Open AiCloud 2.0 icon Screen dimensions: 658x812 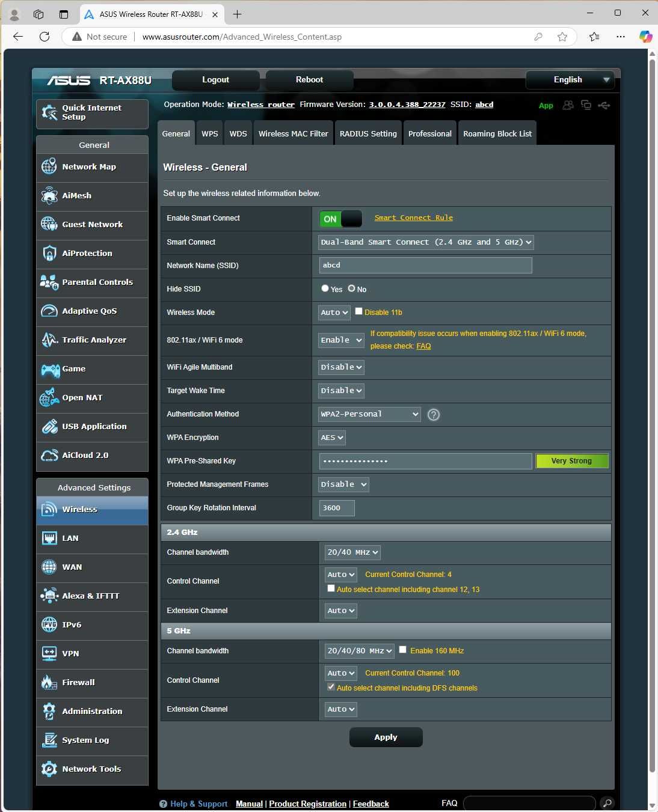(49, 455)
